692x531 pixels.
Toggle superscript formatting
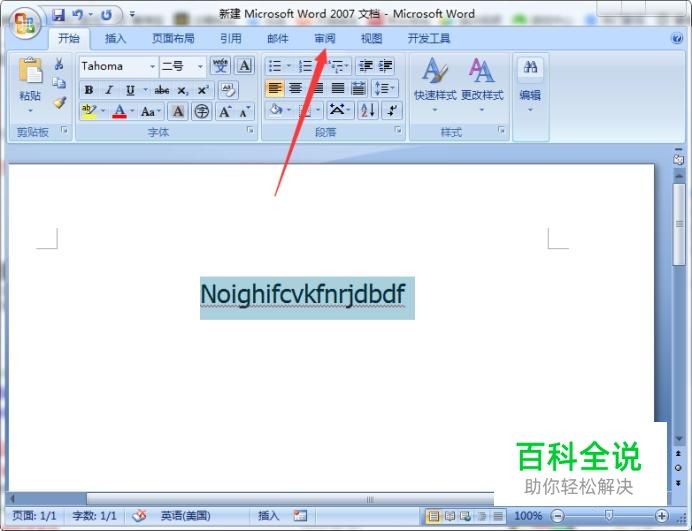[x=203, y=90]
